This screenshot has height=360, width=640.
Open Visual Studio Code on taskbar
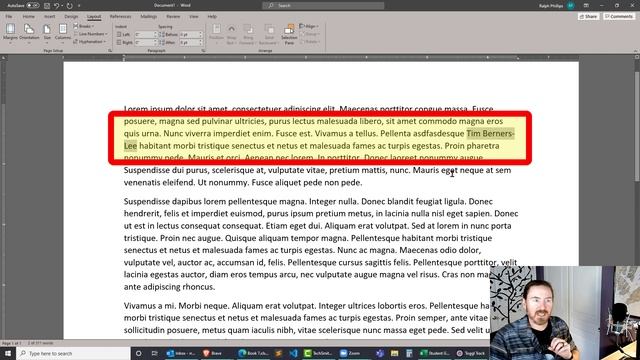point(293,353)
